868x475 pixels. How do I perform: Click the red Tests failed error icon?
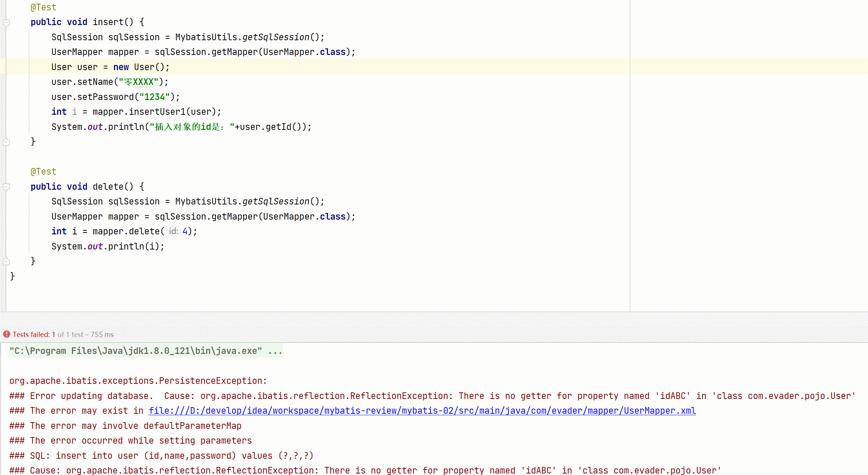[7, 334]
